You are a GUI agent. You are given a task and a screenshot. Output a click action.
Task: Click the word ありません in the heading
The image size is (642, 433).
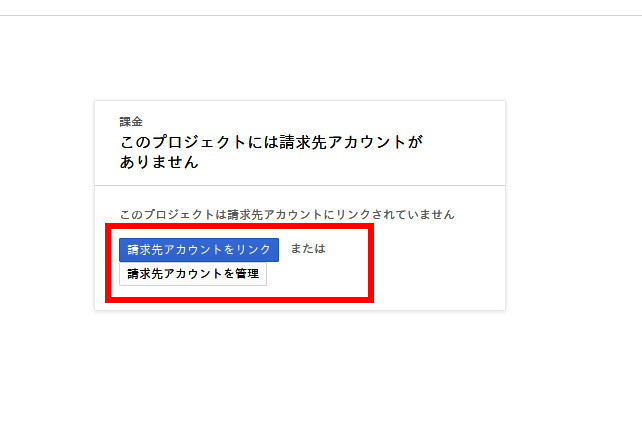coord(159,162)
